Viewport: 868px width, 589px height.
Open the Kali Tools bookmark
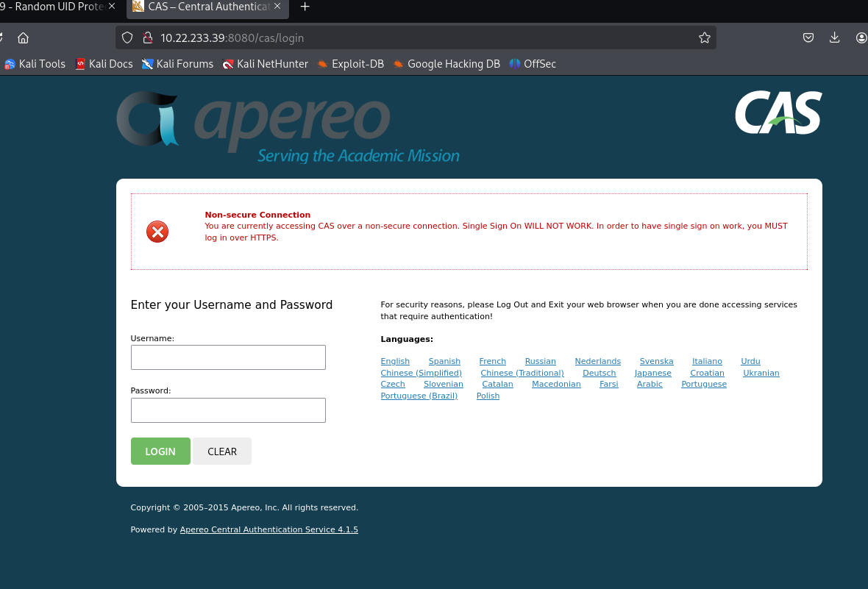[x=35, y=64]
